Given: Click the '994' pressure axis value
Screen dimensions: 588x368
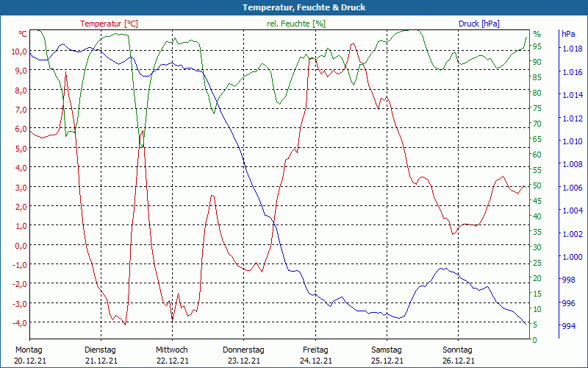Looking at the screenshot, I should coord(569,326).
